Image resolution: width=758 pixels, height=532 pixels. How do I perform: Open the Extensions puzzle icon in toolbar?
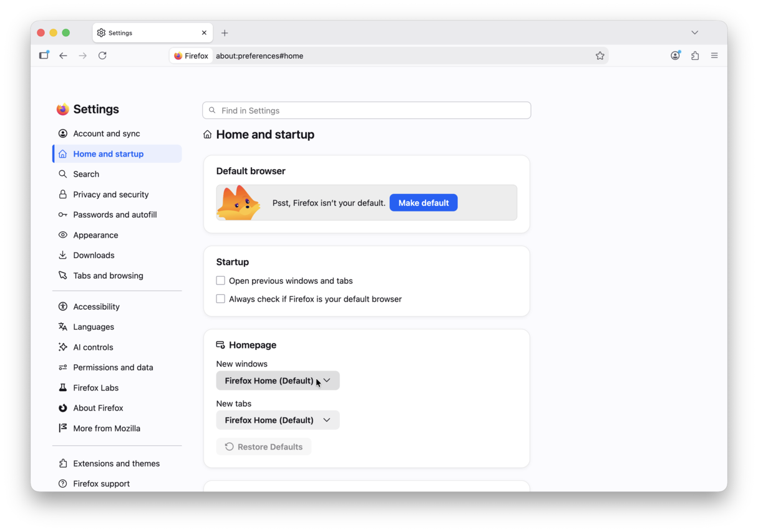tap(695, 56)
